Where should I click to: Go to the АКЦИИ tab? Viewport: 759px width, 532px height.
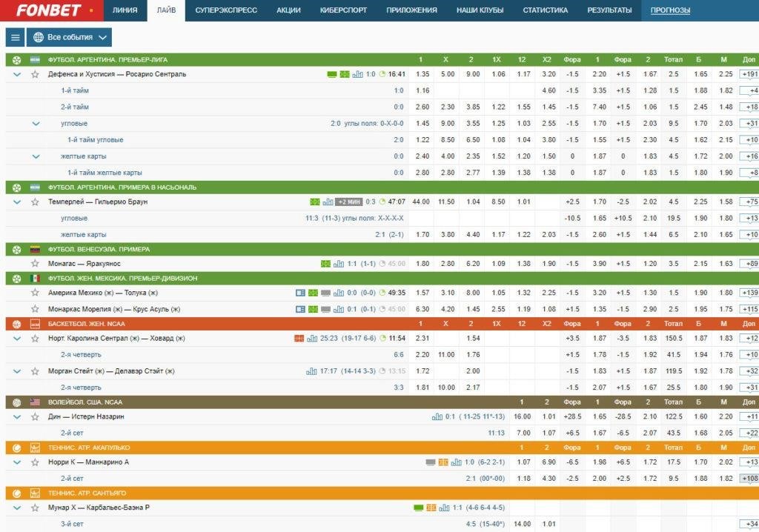coord(288,10)
